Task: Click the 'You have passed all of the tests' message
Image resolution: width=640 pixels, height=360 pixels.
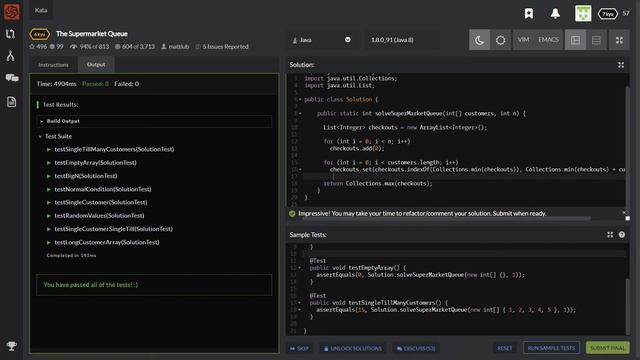Action: [x=91, y=285]
